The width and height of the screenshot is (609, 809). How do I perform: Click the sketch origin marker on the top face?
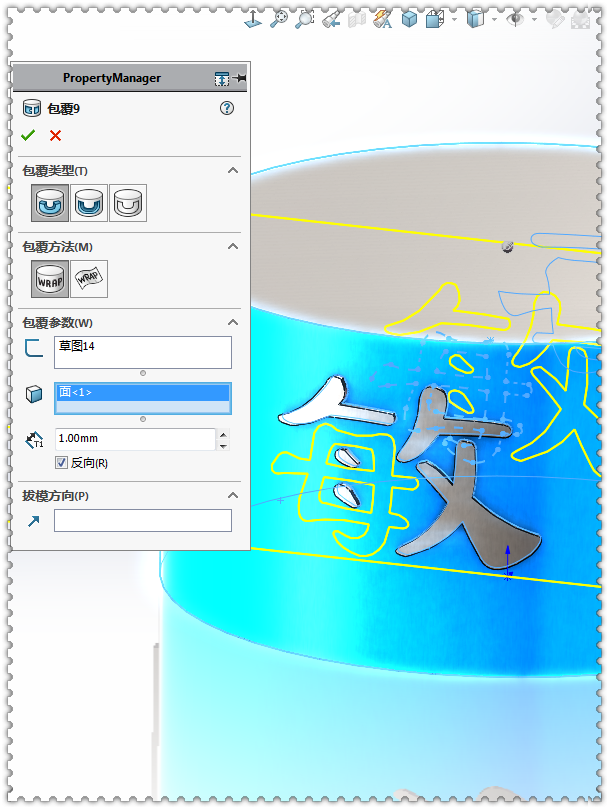point(507,247)
